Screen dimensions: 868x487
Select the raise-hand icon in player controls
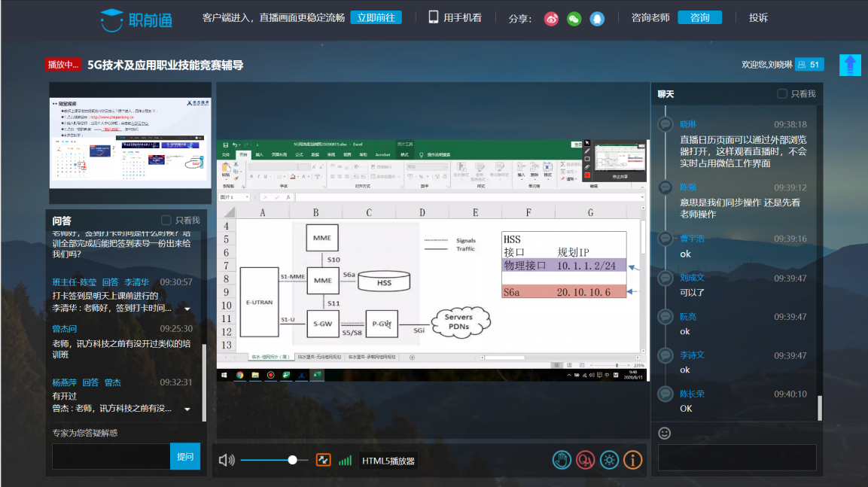click(x=562, y=459)
